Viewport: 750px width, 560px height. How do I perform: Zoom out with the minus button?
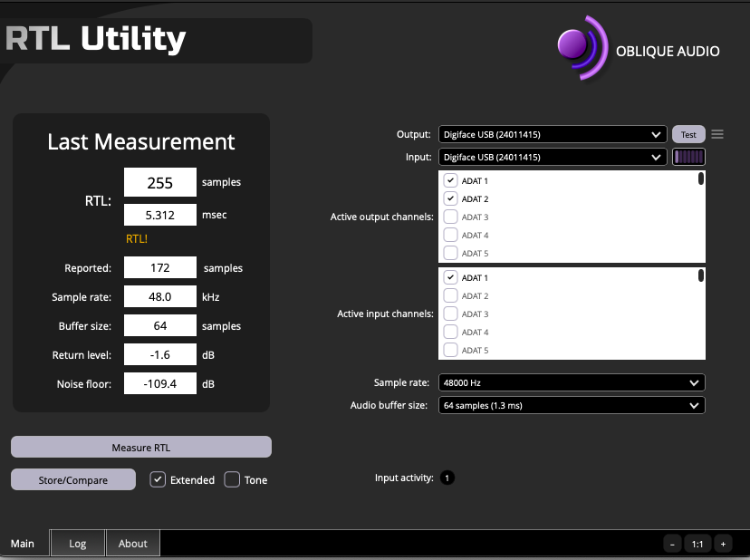click(672, 544)
